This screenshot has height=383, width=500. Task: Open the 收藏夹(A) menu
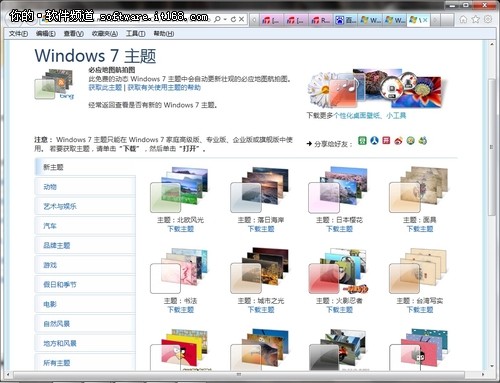click(x=105, y=34)
